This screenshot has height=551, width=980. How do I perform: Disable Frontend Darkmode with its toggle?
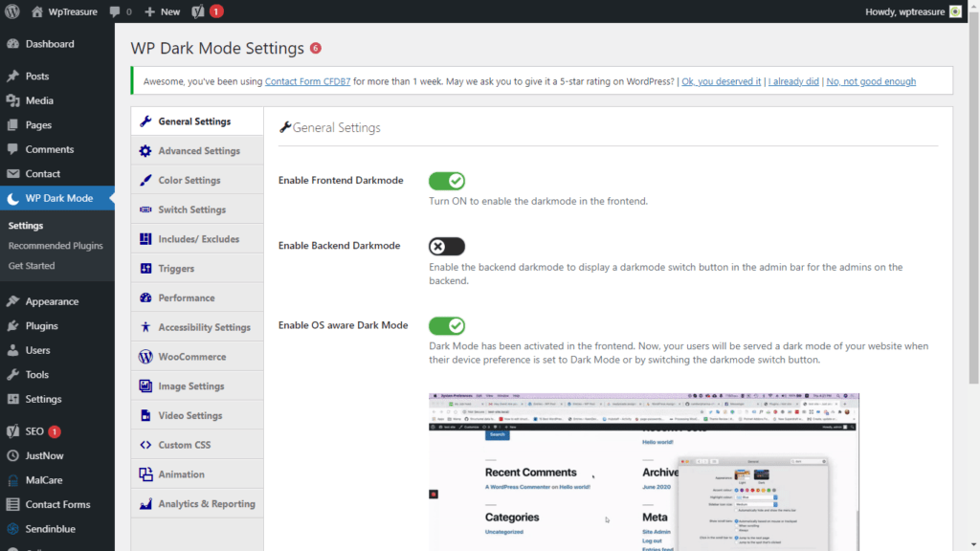click(x=446, y=180)
